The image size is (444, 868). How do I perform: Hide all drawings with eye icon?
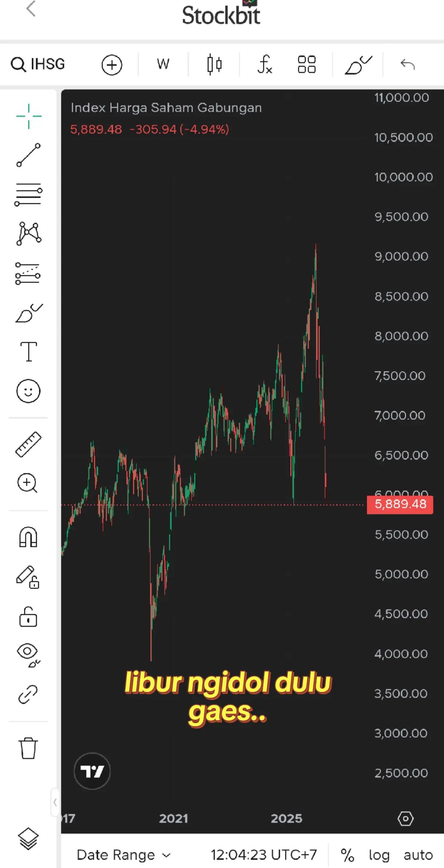28,655
